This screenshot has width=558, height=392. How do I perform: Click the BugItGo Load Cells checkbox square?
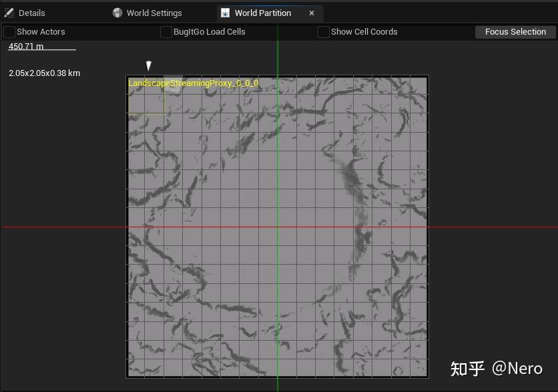166,31
